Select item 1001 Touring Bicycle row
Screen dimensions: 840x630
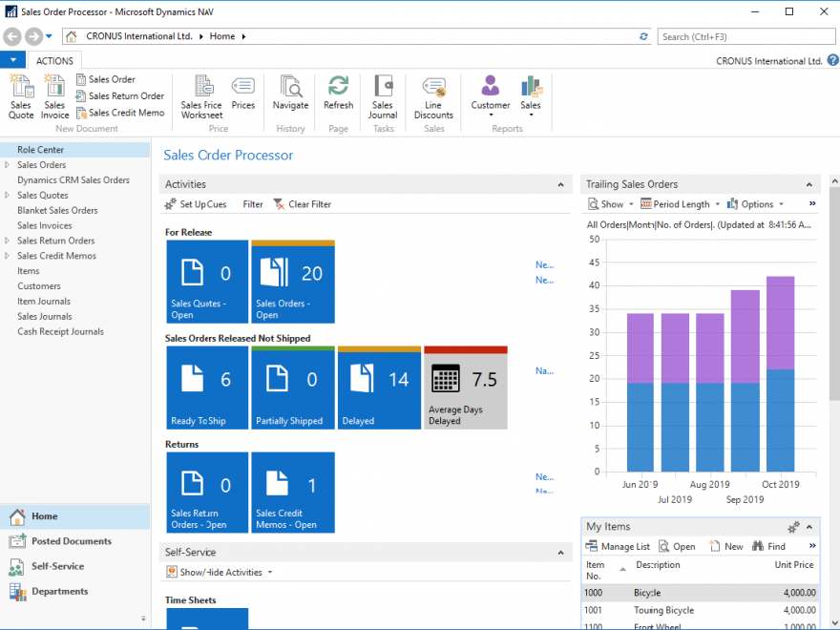click(x=701, y=610)
